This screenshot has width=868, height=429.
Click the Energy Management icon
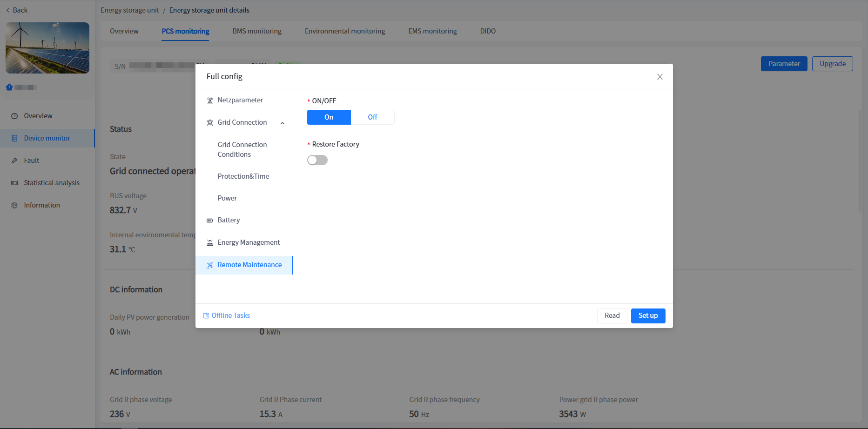(210, 243)
